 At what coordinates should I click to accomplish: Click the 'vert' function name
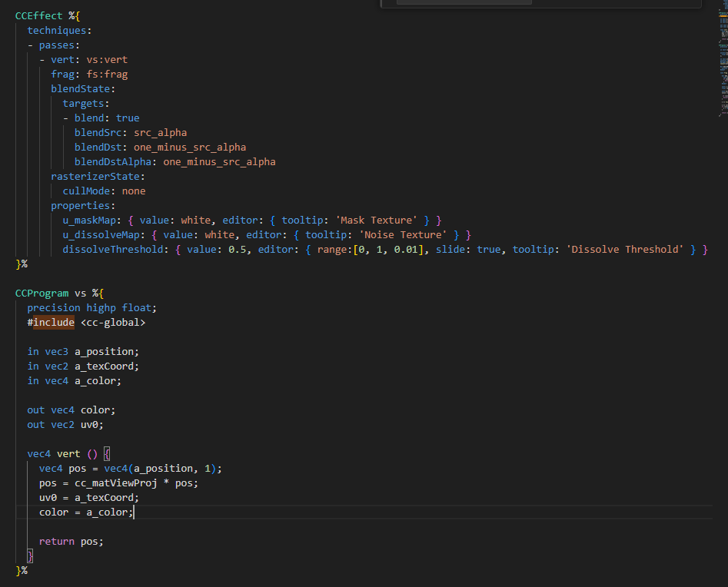pos(68,454)
